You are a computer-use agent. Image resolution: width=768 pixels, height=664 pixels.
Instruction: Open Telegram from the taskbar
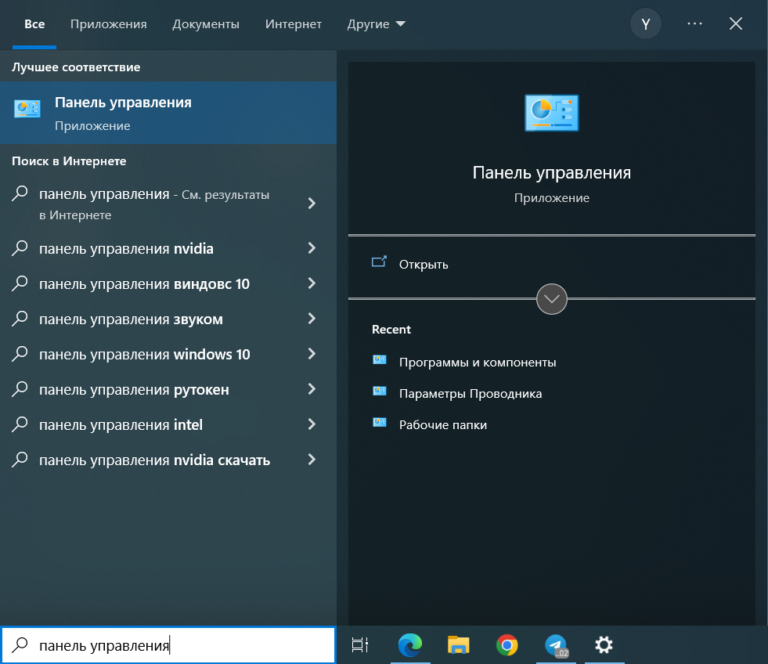(556, 645)
